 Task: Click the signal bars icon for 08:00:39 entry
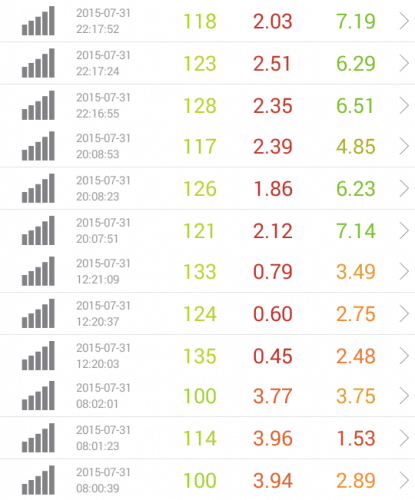tap(38, 480)
